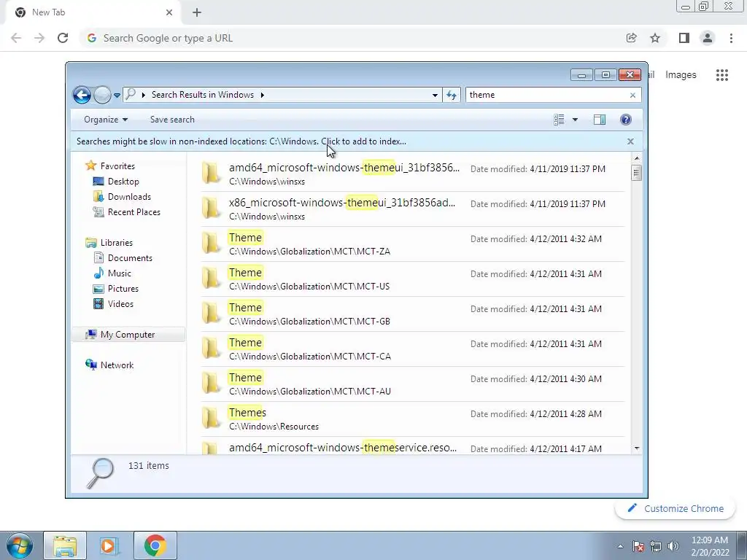747x560 pixels.
Task: Open volume speaker icon in tray
Action: click(x=673, y=546)
